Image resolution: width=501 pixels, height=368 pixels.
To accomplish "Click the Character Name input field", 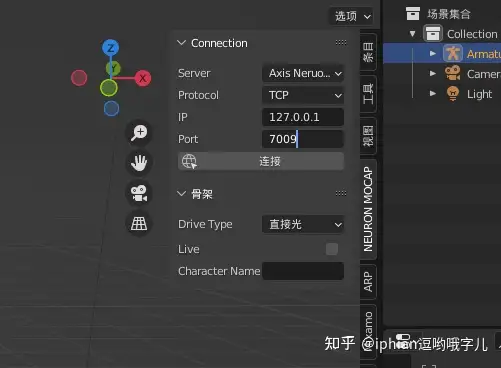I will click(x=303, y=271).
